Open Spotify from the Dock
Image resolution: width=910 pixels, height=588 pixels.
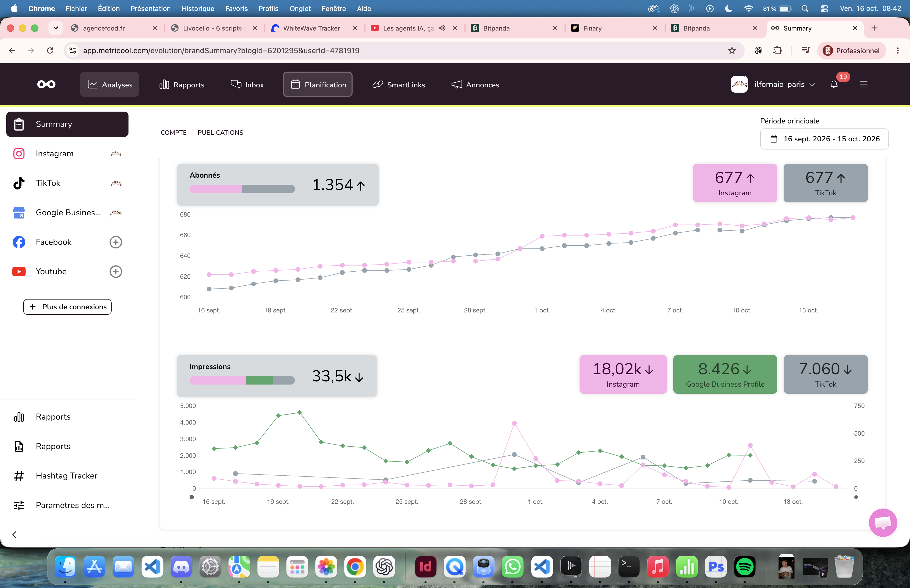(744, 567)
